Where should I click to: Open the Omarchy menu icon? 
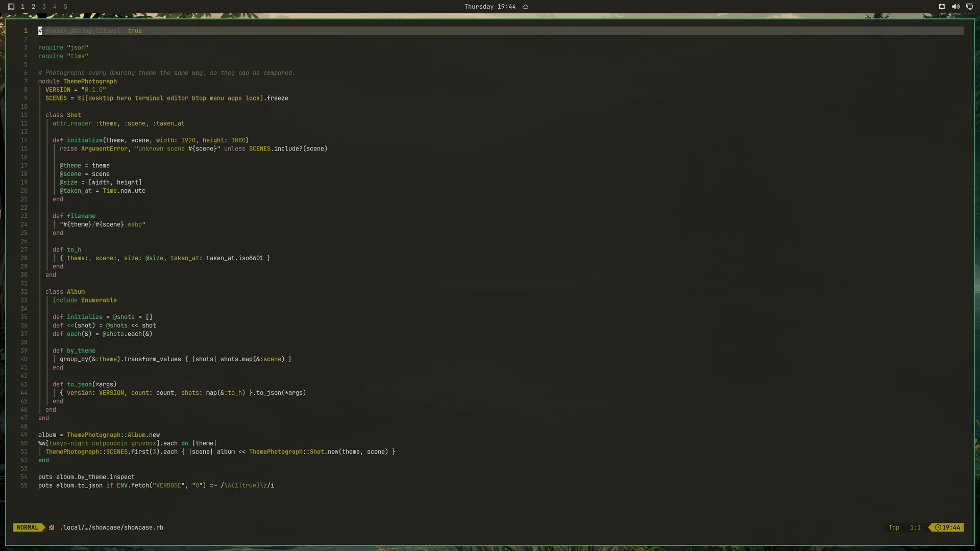pyautogui.click(x=11, y=7)
